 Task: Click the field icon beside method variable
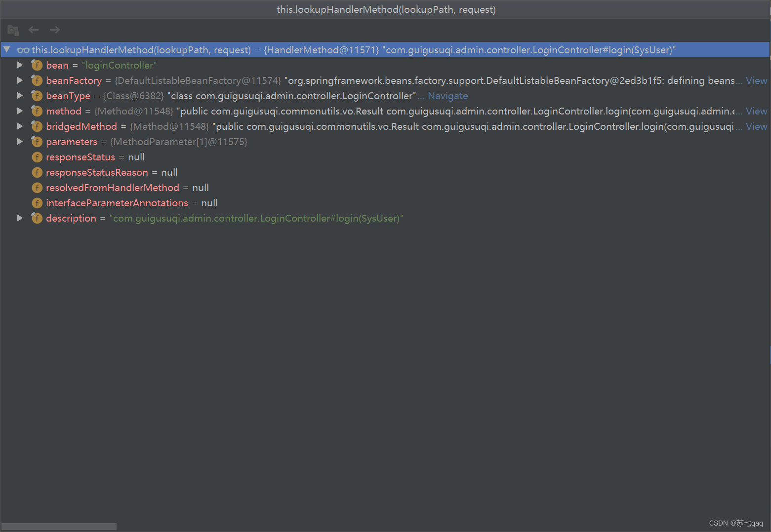pyautogui.click(x=37, y=111)
